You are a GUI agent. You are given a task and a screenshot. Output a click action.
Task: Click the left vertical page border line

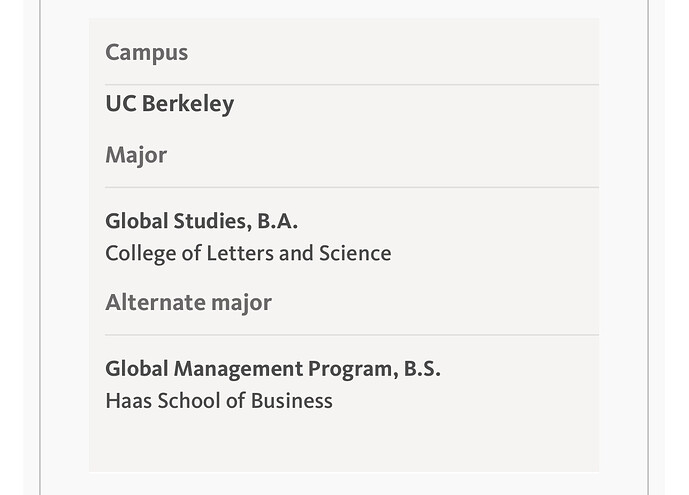[40, 250]
